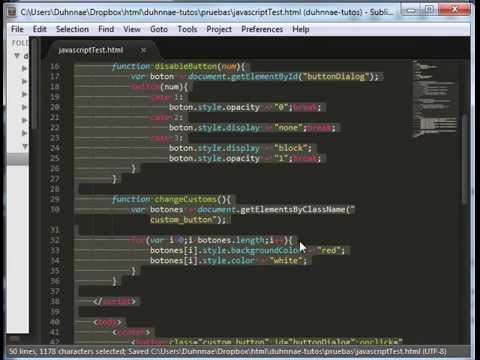This screenshot has height=360, width=480.
Task: Click the changeCustoms function name
Action: click(186, 199)
